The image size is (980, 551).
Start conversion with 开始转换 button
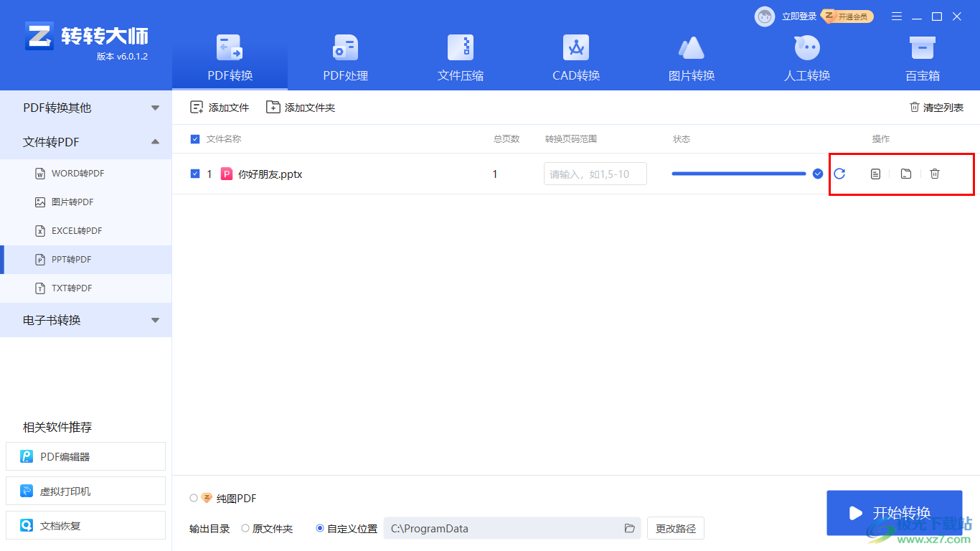[894, 512]
